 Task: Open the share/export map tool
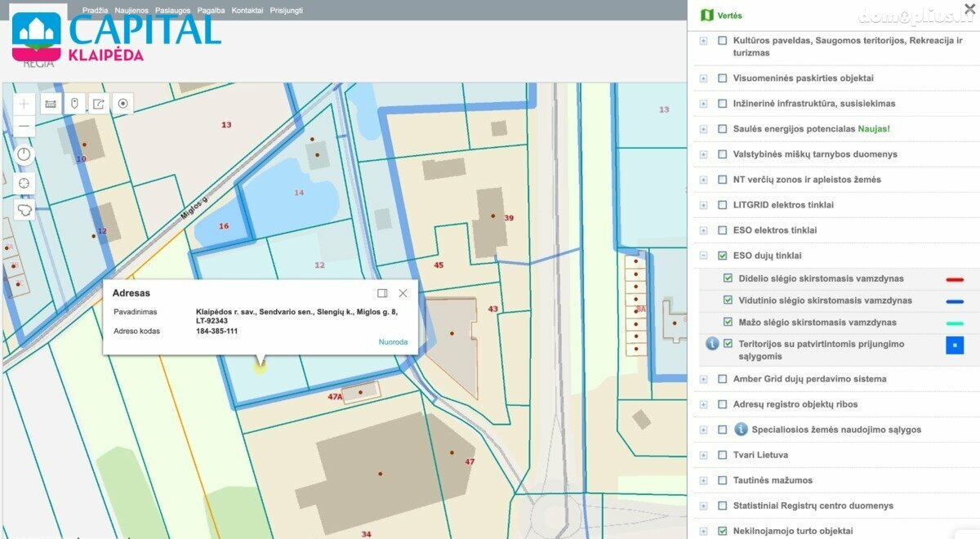[x=99, y=104]
